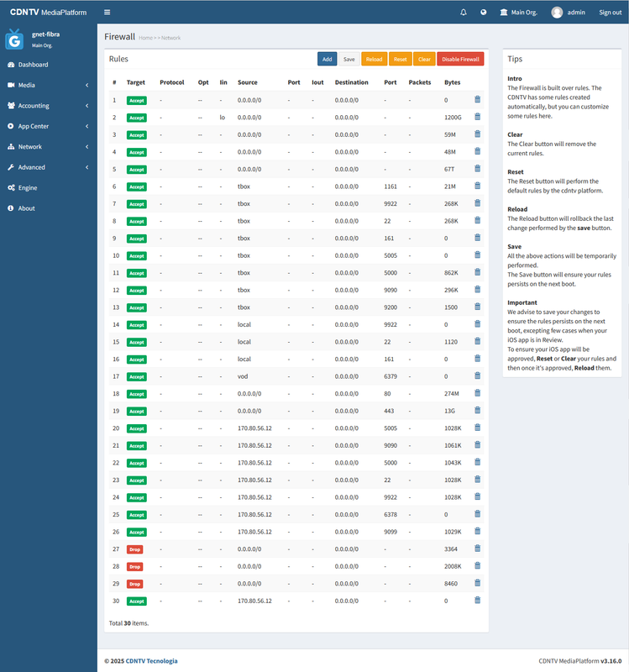Viewport: 629px width, 672px height.
Task: Remove rule 17 from vod source
Action: coord(477,375)
